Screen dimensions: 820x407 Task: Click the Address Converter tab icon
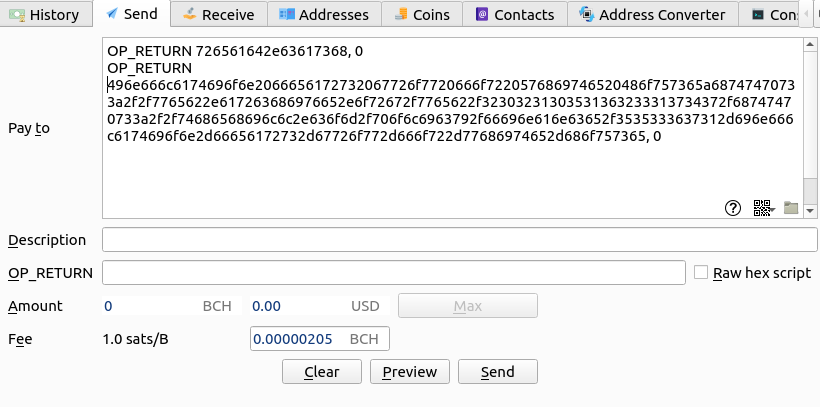[587, 15]
